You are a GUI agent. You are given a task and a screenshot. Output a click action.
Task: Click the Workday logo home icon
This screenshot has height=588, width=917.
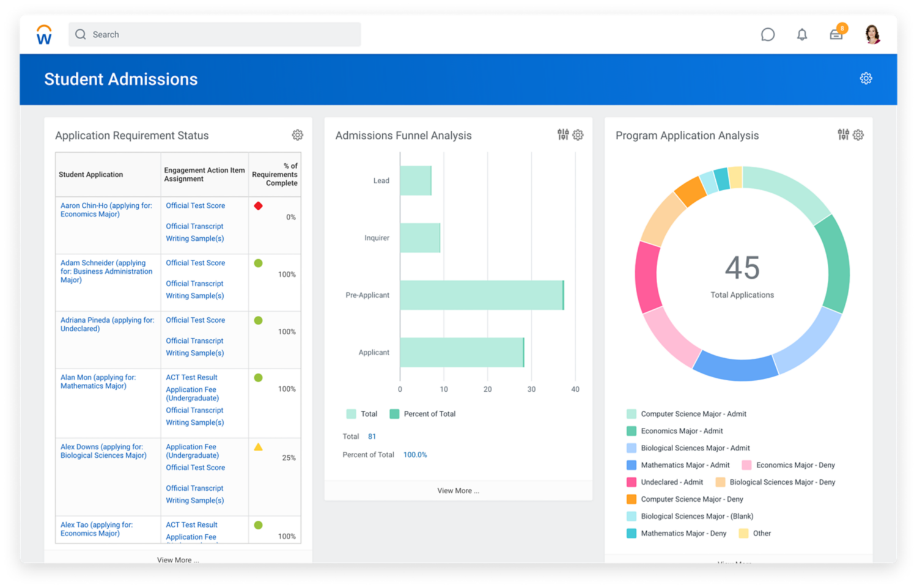point(44,35)
